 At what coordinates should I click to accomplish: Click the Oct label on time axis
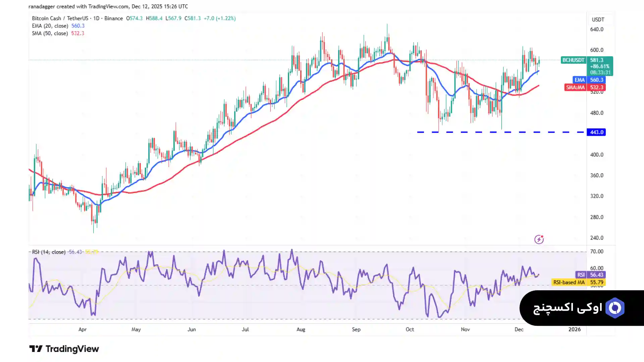[410, 329]
